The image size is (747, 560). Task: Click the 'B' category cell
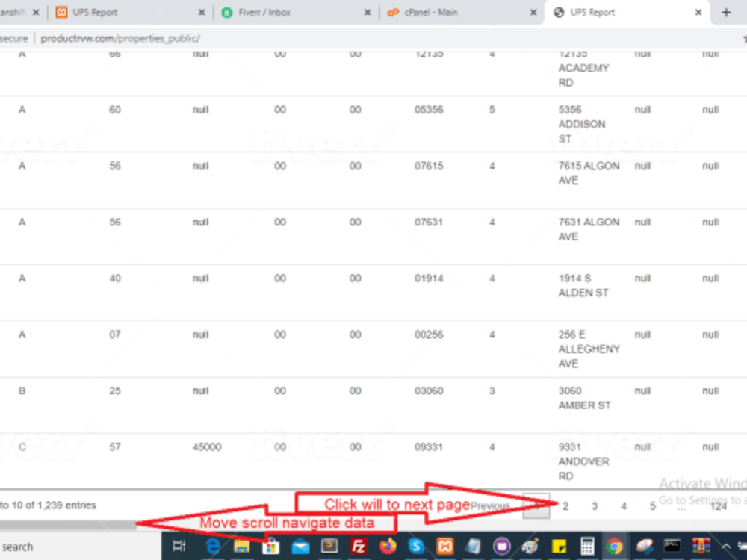[22, 391]
